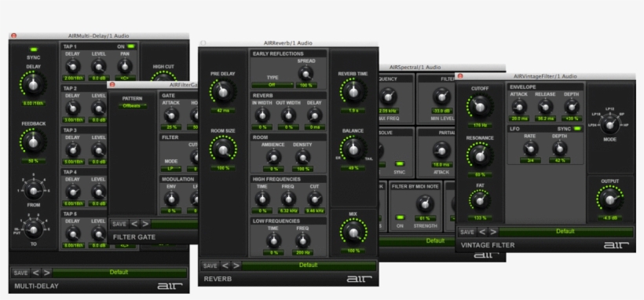The image size is (644, 300).
Task: Toggle the SYNC LED in Multi-Delay
Action: click(33, 49)
